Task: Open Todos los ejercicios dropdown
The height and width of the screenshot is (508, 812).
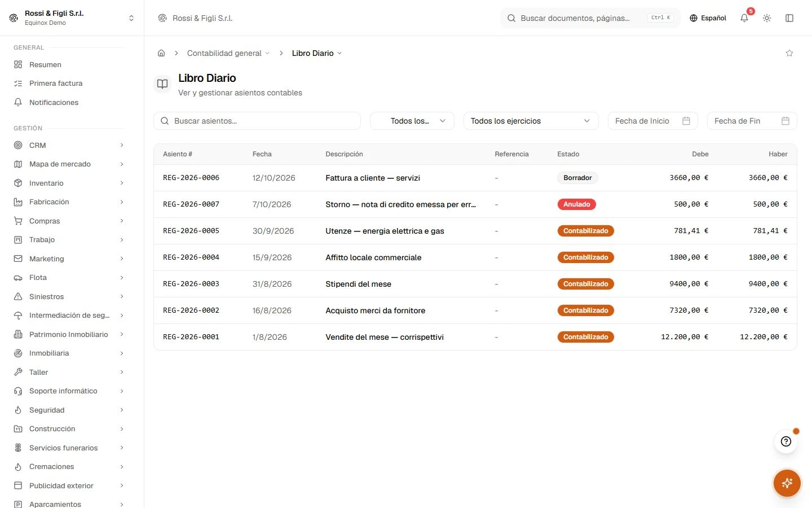Action: coord(531,121)
